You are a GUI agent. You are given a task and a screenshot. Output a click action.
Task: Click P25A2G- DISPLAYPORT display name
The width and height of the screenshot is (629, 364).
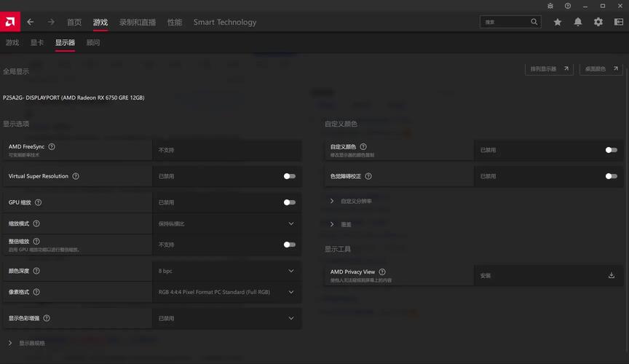(74, 98)
